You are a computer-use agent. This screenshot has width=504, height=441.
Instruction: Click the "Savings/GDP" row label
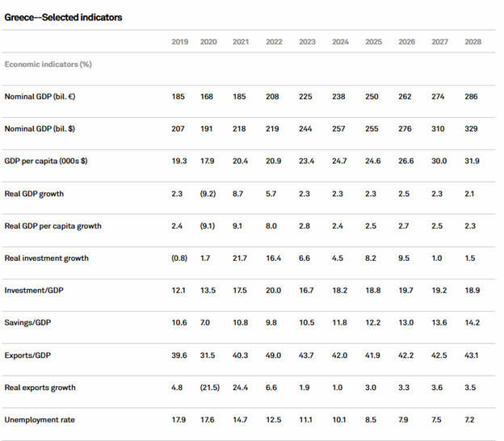click(x=31, y=323)
